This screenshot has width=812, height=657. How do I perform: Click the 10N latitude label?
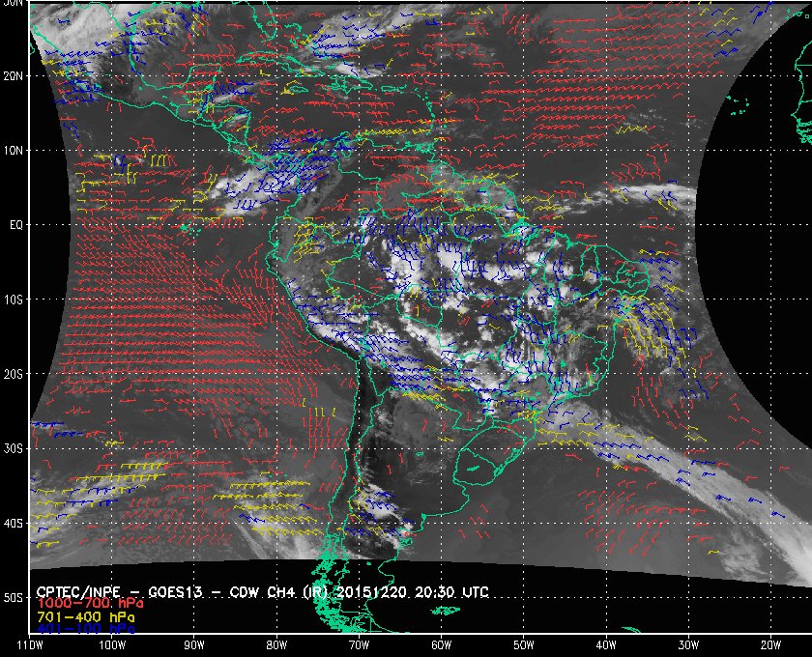13,150
